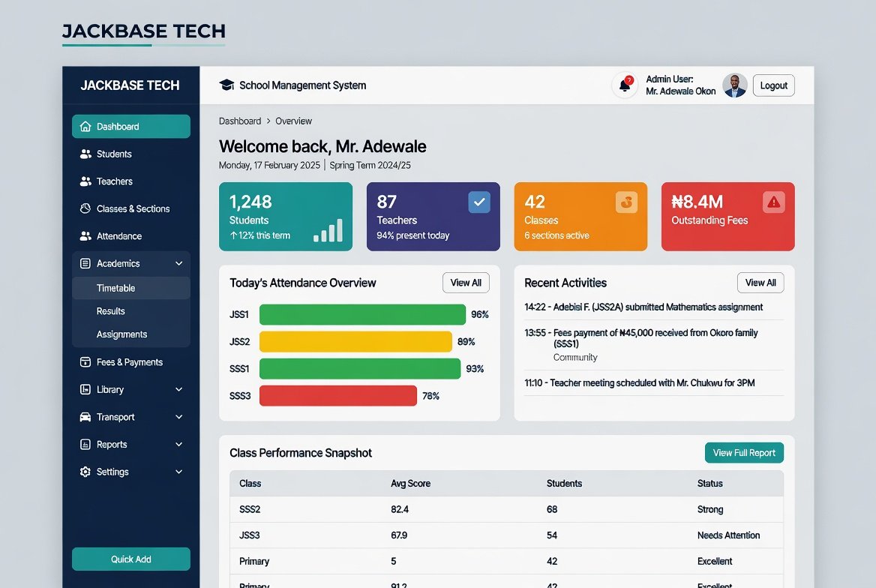Click the View Full Report button

coord(744,453)
